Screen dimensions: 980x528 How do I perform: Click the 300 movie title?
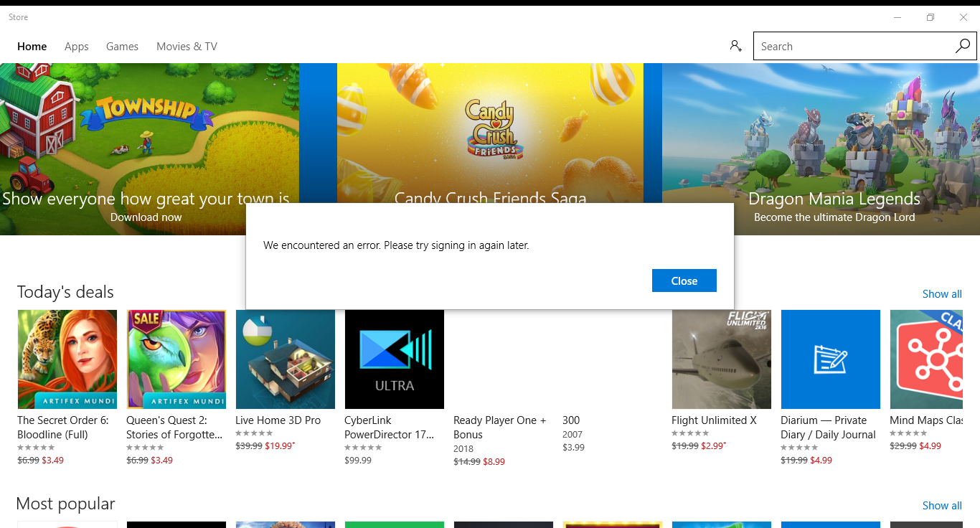[571, 420]
